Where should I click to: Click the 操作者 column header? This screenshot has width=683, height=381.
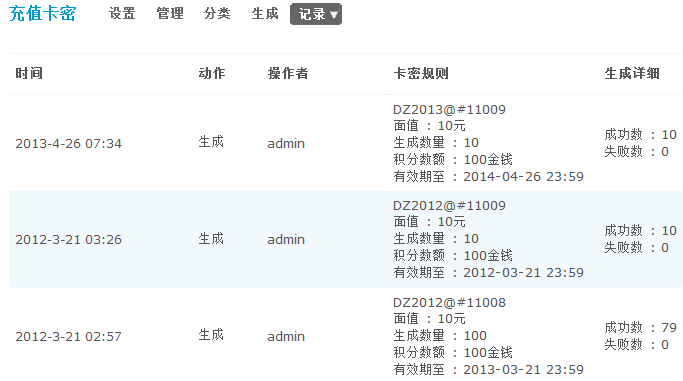coord(288,73)
